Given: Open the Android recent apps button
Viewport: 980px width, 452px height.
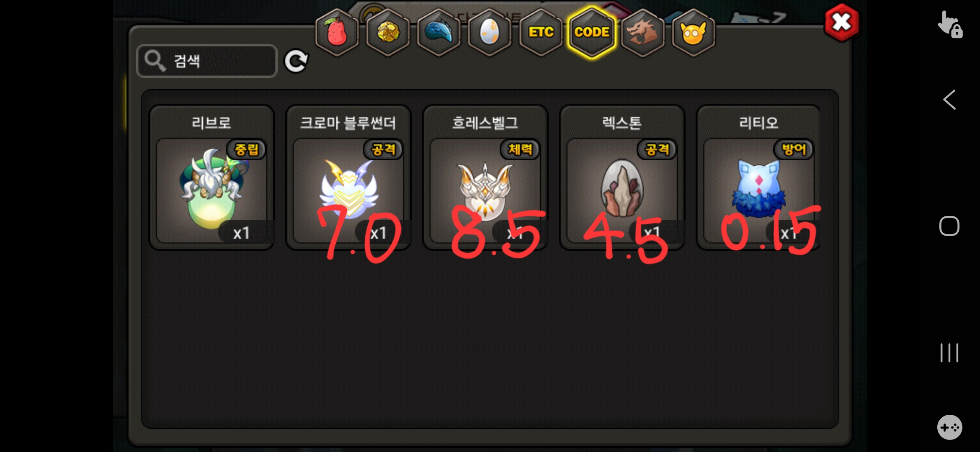Looking at the screenshot, I should pos(949,353).
